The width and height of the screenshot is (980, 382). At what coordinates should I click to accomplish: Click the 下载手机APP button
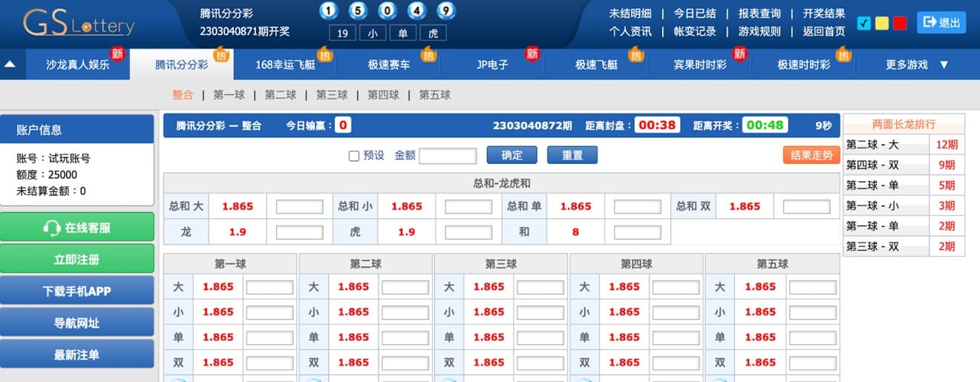pyautogui.click(x=77, y=292)
